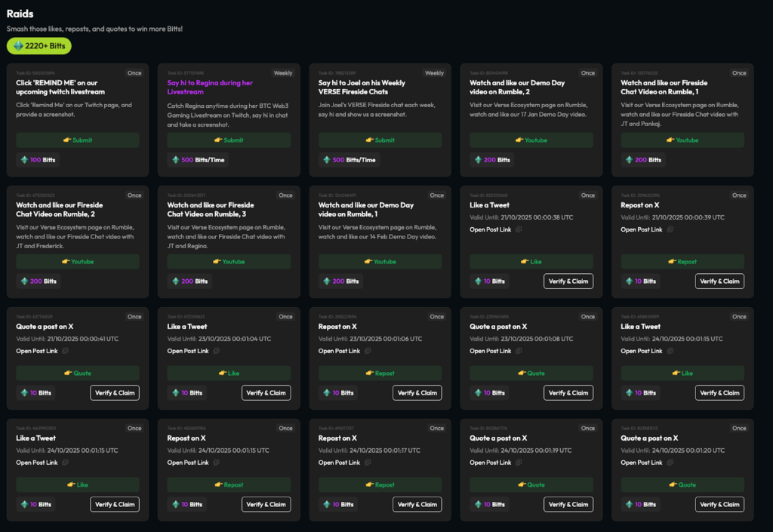Open Post Link in the Quote card valid until 00:01:08

click(490, 351)
